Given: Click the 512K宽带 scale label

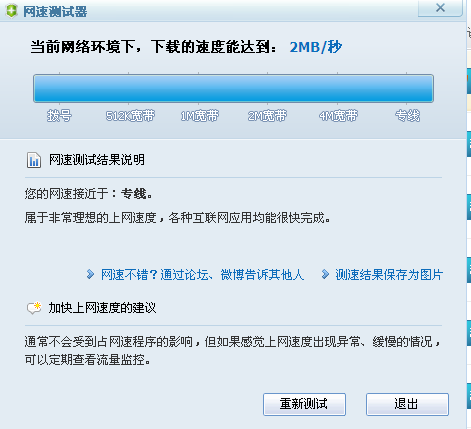Looking at the screenshot, I should click(130, 116).
